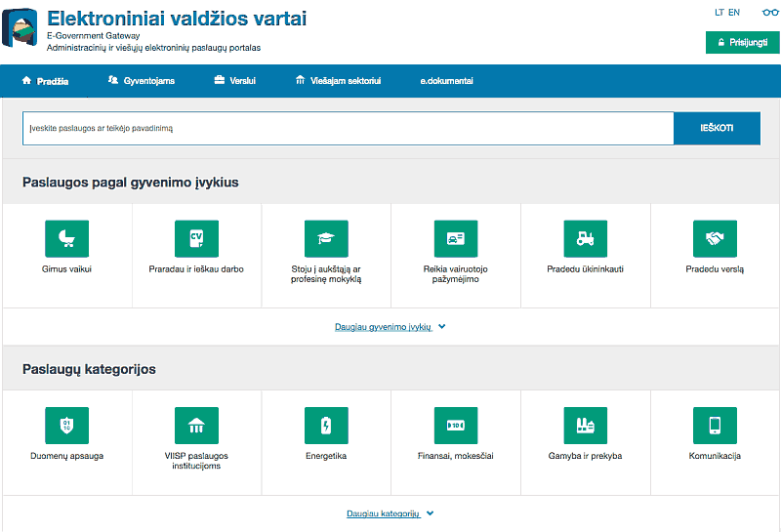
Task: Click the Energetika label
Action: point(326,456)
